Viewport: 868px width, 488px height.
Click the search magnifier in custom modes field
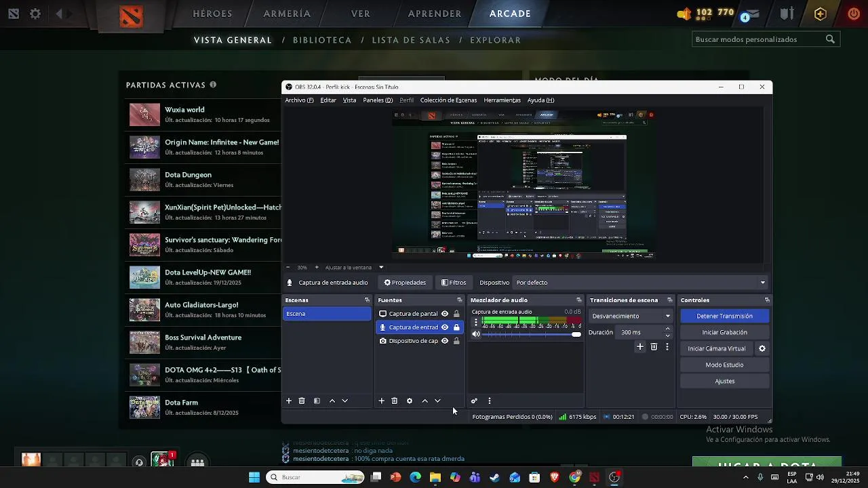(830, 39)
